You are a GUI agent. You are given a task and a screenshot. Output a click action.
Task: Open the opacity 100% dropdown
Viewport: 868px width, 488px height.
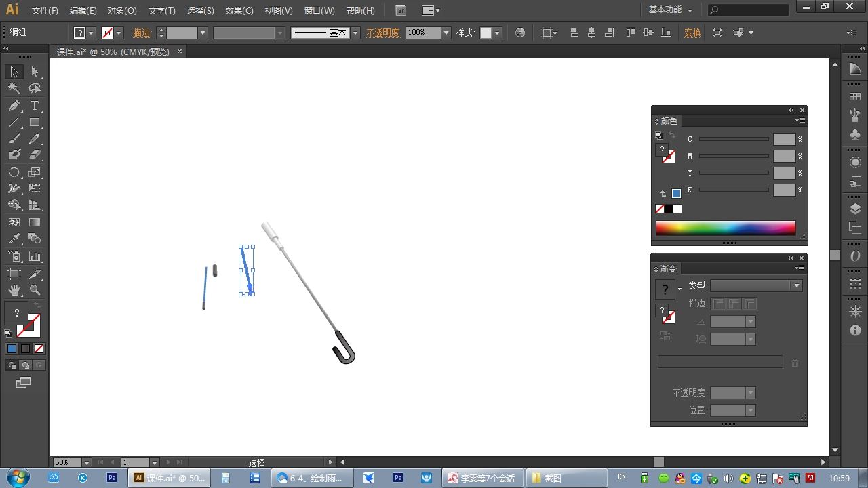point(446,33)
